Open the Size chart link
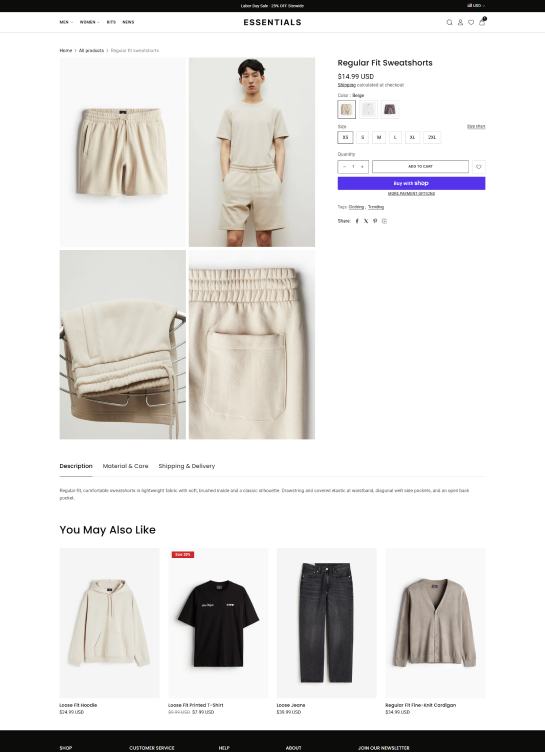Screen dimensions: 545x752 tap(476, 127)
